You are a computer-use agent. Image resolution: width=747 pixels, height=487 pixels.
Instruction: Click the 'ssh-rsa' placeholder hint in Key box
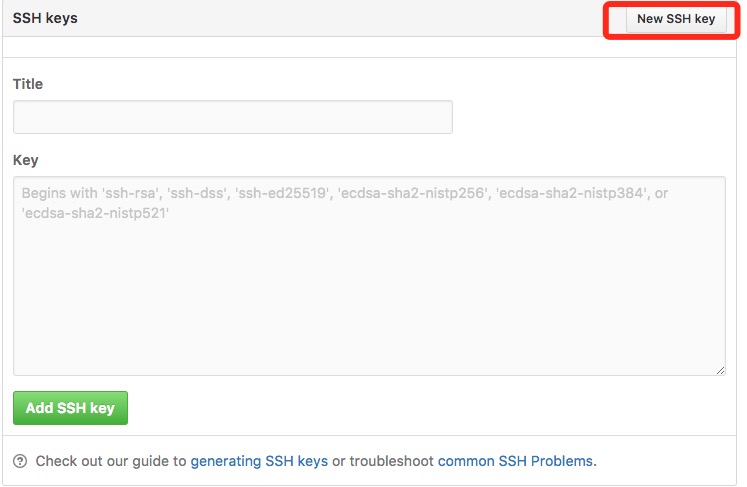(x=130, y=193)
